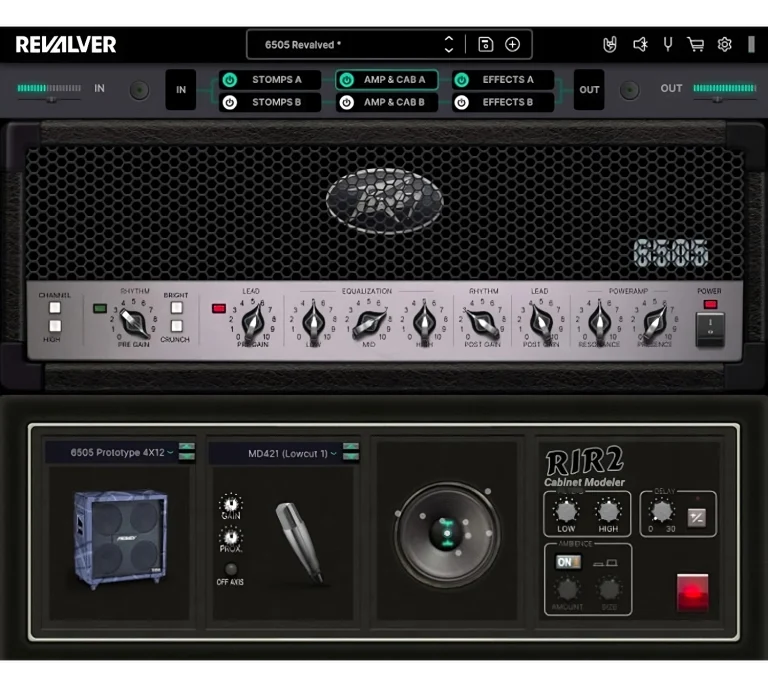Toggle AMP & CAB B power button
Screen dimensions: 768x688
347,102
